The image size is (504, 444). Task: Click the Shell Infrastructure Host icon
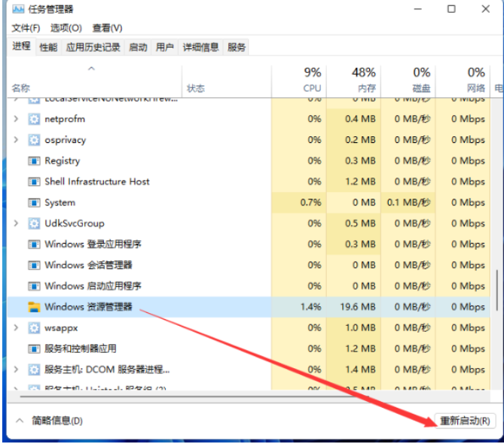coord(33,182)
